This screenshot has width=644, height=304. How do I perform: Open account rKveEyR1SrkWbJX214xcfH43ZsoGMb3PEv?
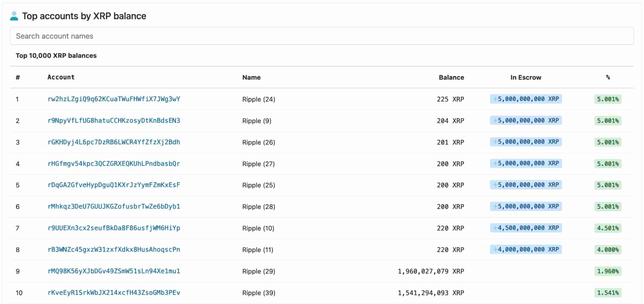113,292
